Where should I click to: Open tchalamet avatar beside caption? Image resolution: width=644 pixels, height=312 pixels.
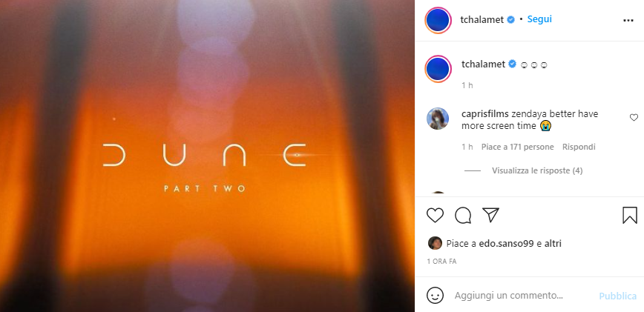(x=438, y=68)
